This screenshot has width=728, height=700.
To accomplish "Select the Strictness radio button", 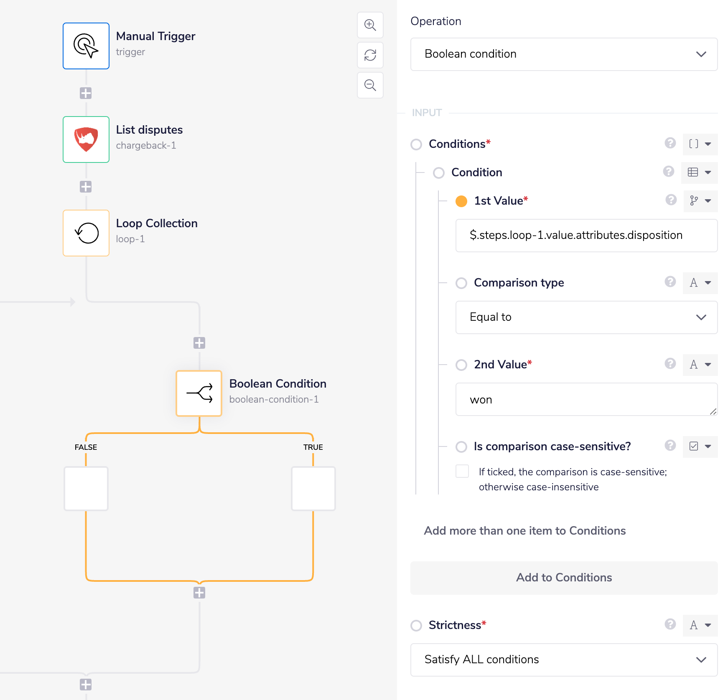I will [x=416, y=626].
